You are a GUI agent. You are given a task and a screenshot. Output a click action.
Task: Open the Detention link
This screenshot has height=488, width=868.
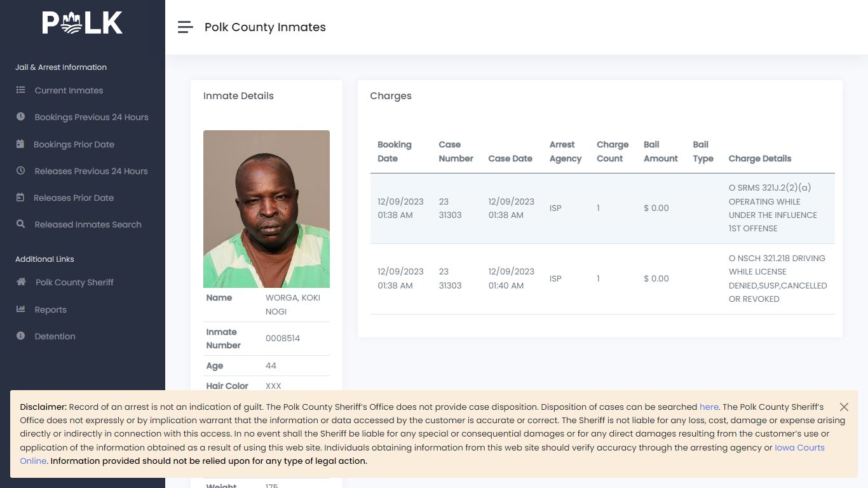point(55,336)
